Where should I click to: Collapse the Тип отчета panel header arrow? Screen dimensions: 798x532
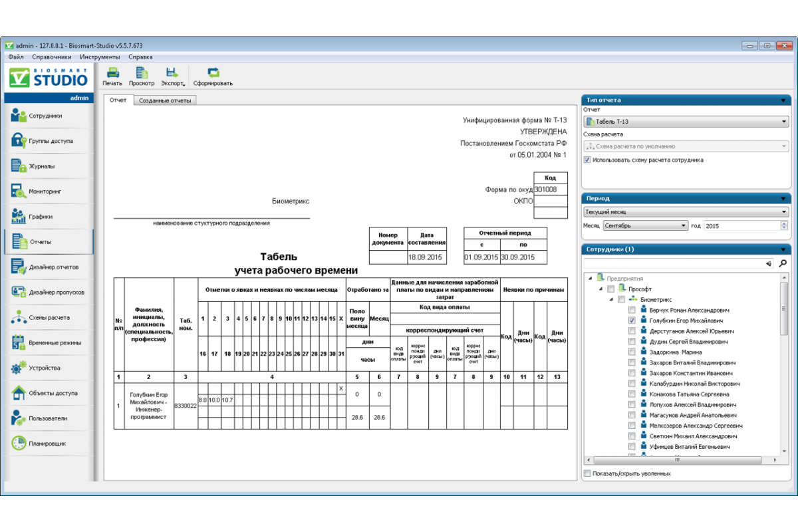784,100
